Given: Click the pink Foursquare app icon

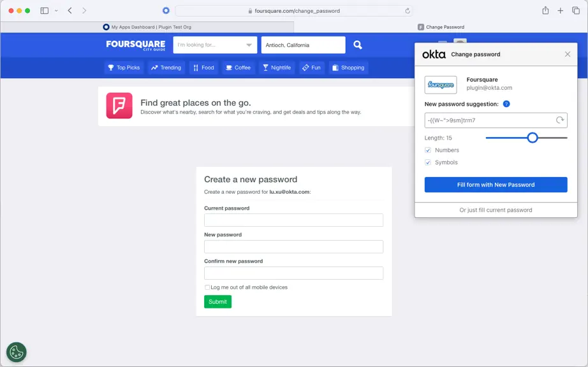Looking at the screenshot, I should click(x=119, y=106).
